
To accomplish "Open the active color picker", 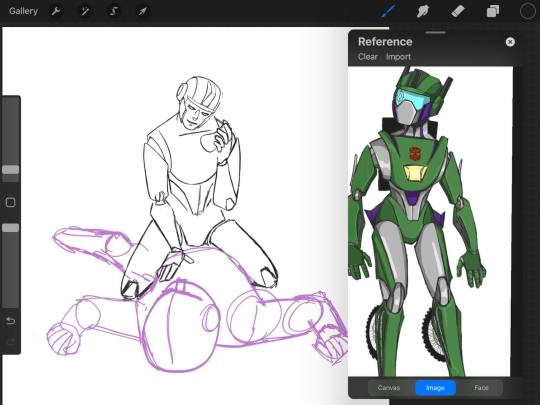I will [x=527, y=11].
